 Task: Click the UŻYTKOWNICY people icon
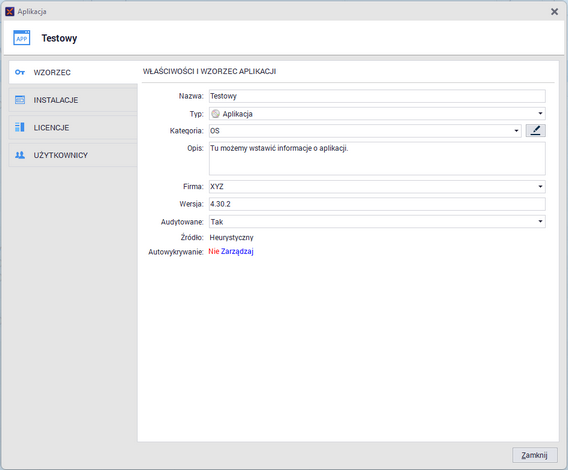(20, 155)
